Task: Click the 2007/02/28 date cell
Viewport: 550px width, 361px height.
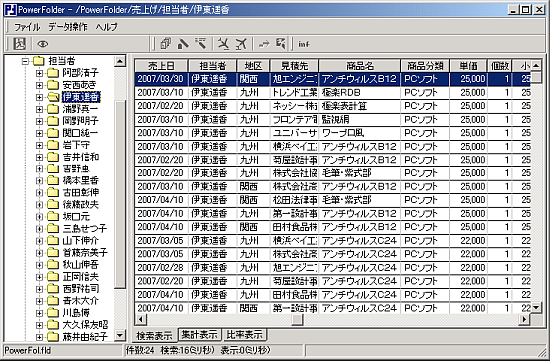Action: [161, 267]
